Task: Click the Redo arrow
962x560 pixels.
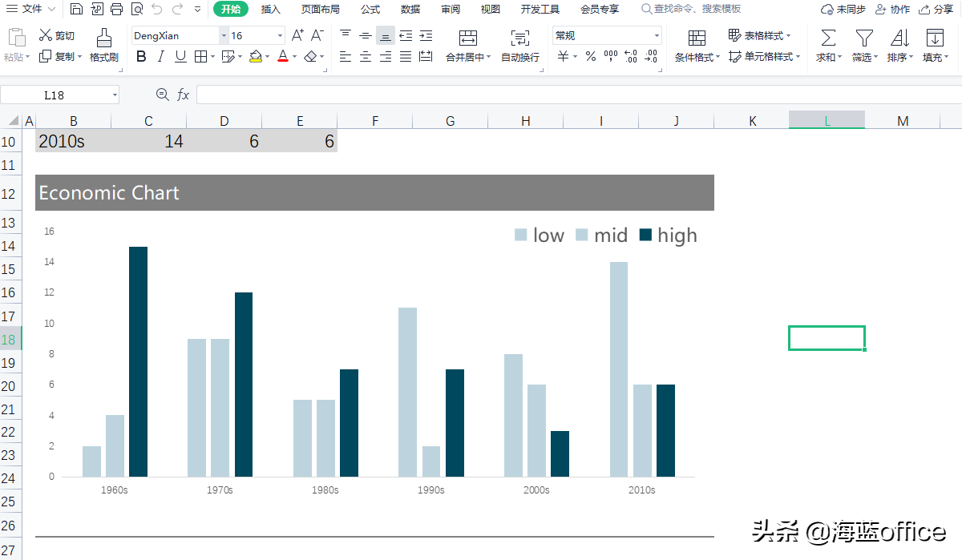Action: (x=177, y=10)
